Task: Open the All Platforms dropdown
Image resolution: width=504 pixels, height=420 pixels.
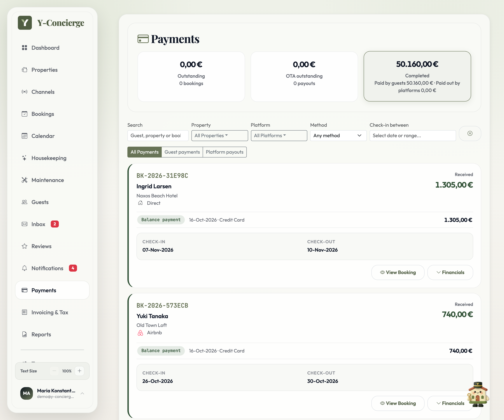Action: 279,136
